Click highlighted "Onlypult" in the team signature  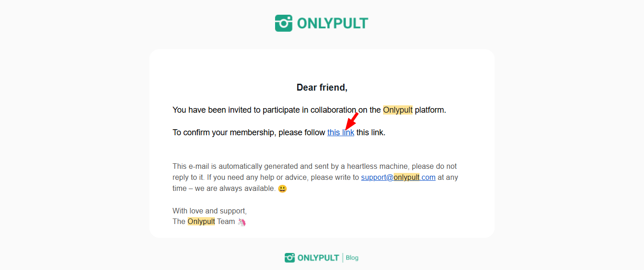[x=201, y=221]
